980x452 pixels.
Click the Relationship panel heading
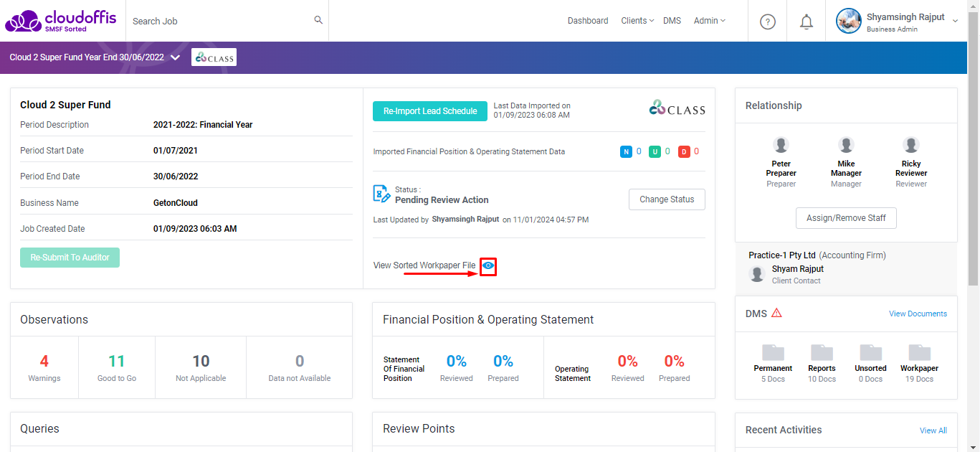pyautogui.click(x=774, y=105)
